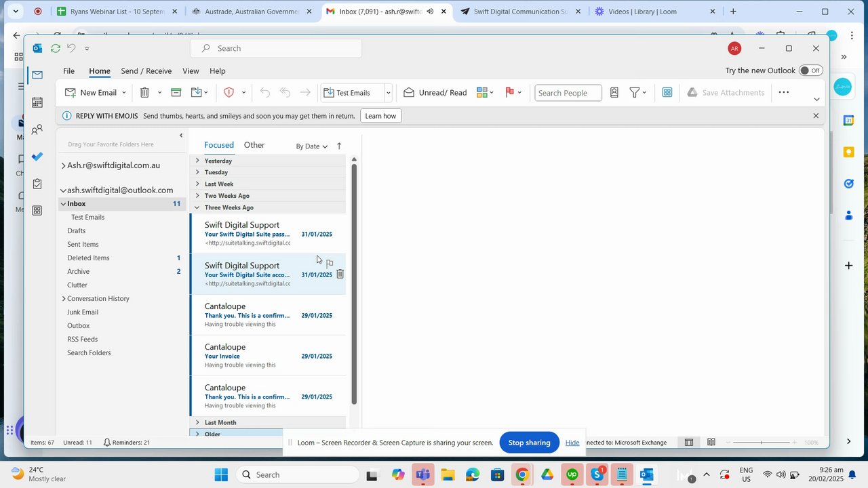Viewport: 868px width, 488px height.
Task: Click Stop sharing in Loom bar
Action: point(529,443)
